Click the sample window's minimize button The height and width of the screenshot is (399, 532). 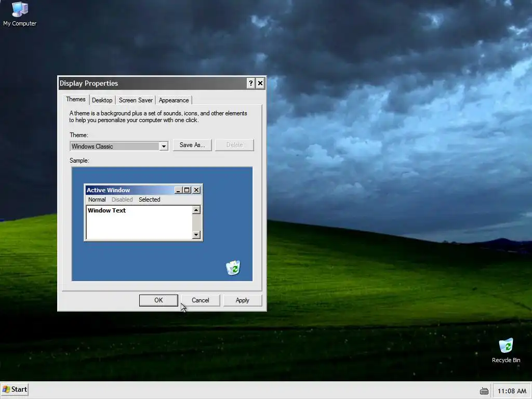point(179,190)
